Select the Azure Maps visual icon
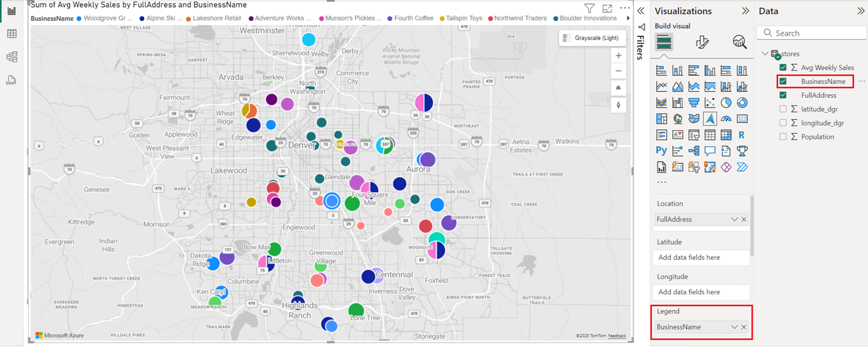 tap(710, 119)
